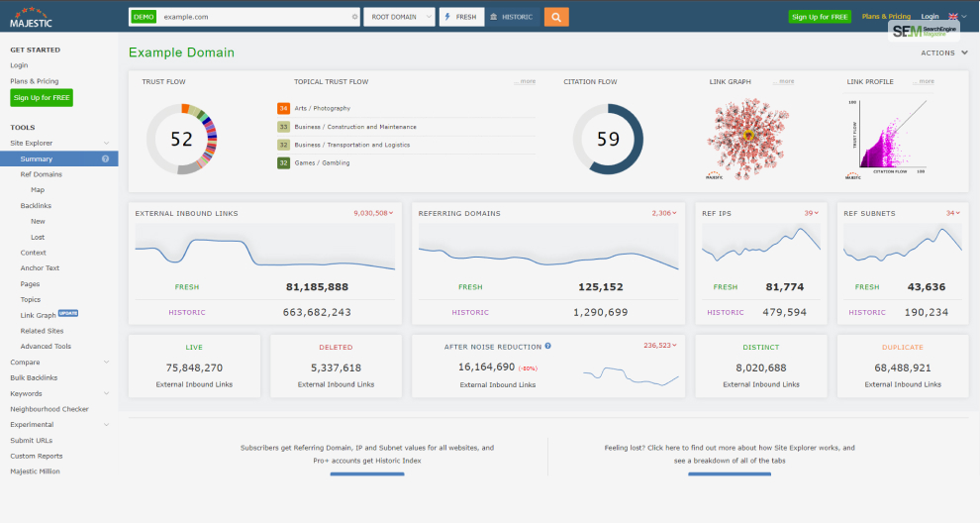The width and height of the screenshot is (980, 523).
Task: Expand the Compare sidebar section
Action: [106, 363]
